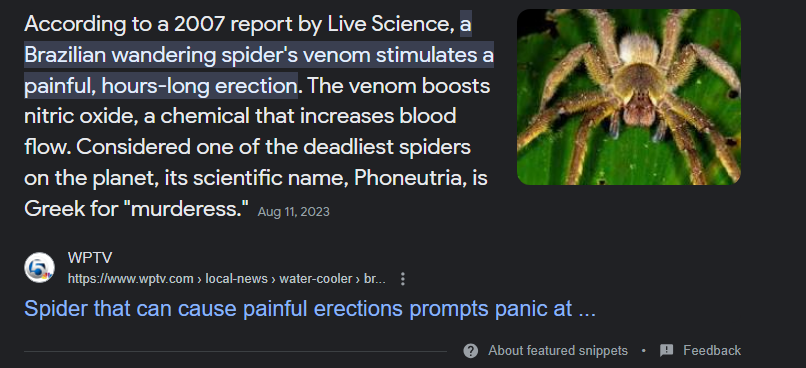The width and height of the screenshot is (806, 368).
Task: Click the Feedback text link
Action: point(712,351)
